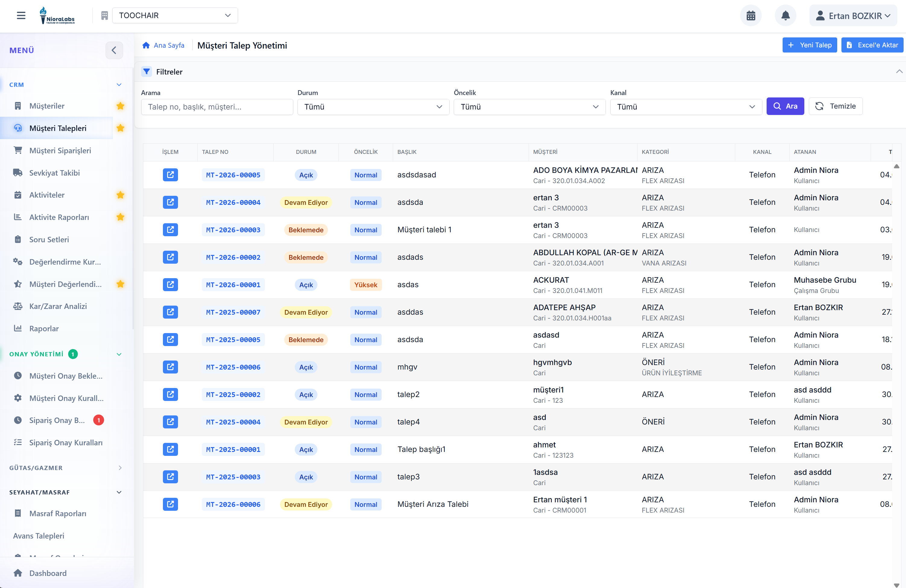The height and width of the screenshot is (588, 906).
Task: Click the filter funnel icon
Action: point(147,72)
